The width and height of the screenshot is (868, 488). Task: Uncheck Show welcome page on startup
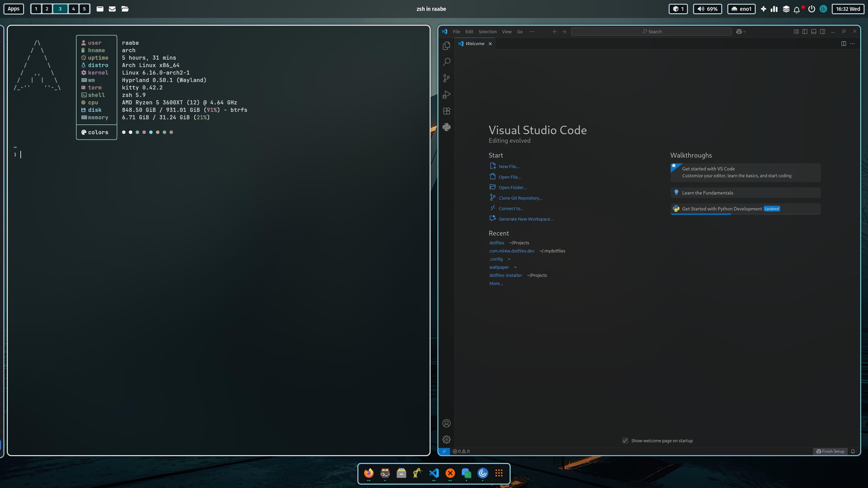[625, 441]
